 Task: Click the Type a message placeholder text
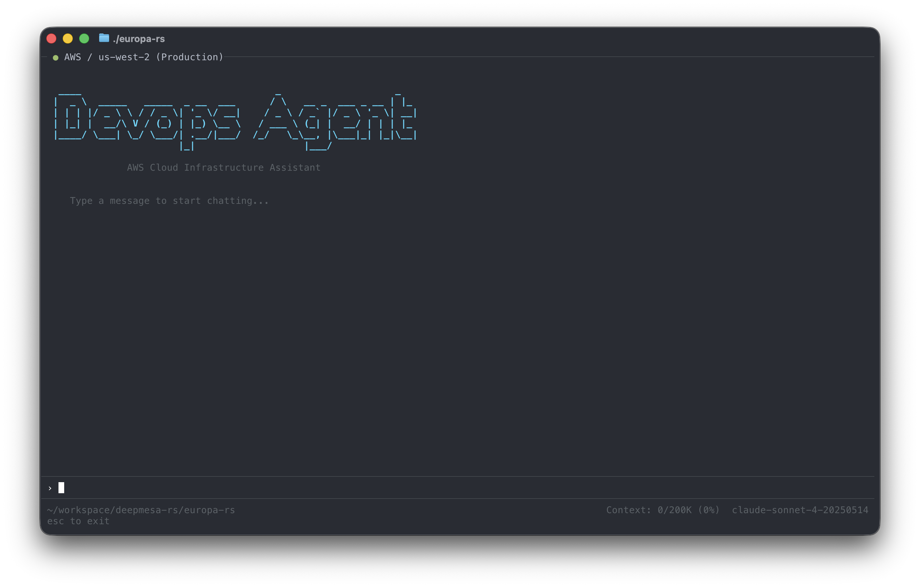(x=169, y=200)
